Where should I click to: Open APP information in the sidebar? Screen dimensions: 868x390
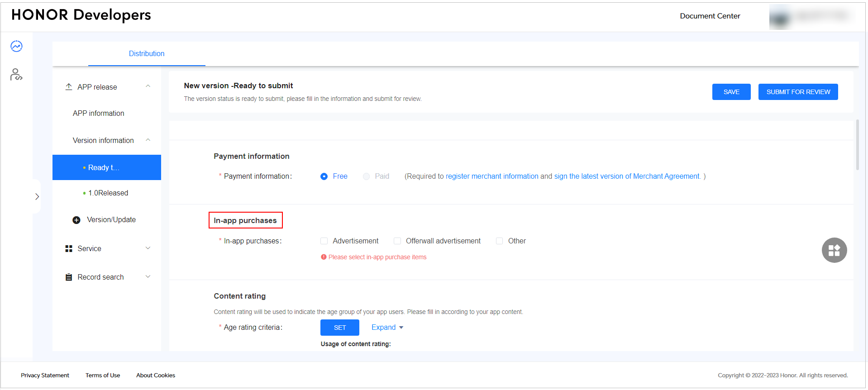(x=98, y=114)
